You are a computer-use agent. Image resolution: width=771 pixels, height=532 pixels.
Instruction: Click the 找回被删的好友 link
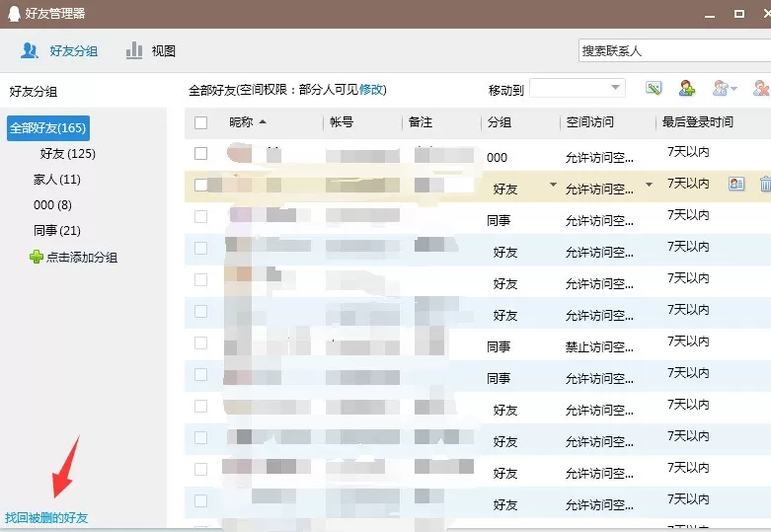pyautogui.click(x=46, y=517)
